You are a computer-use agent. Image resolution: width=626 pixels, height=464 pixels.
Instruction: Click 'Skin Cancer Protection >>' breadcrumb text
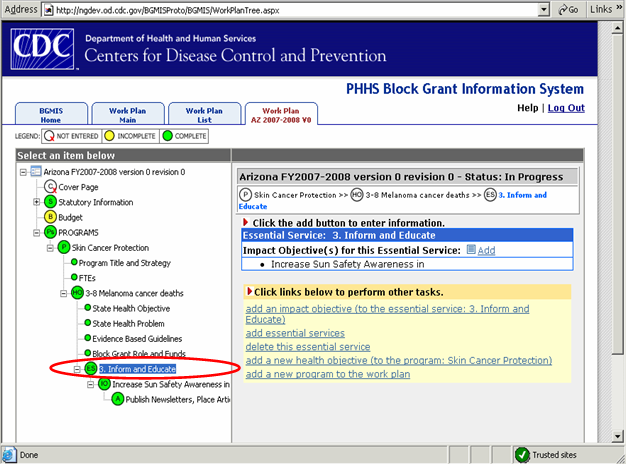(301, 195)
